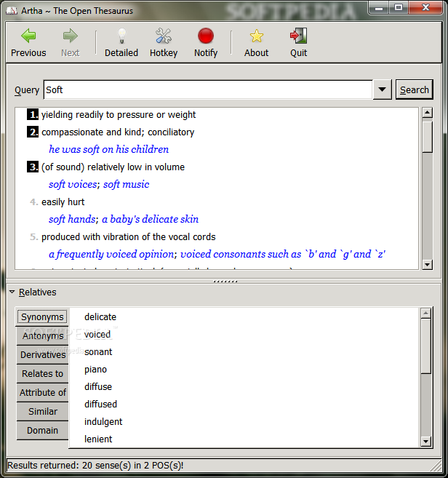Select synonym 'lenient'
Viewport: 448px width, 478px height.
click(98, 439)
